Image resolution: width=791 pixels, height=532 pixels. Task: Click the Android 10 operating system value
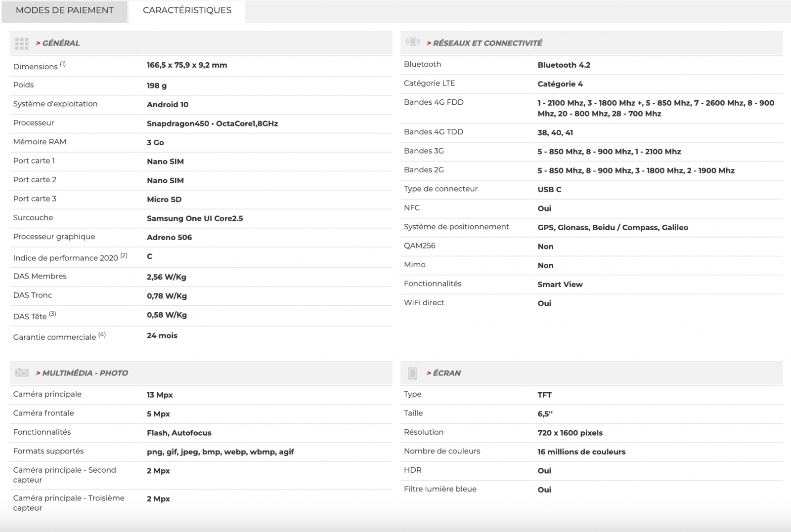(x=167, y=105)
